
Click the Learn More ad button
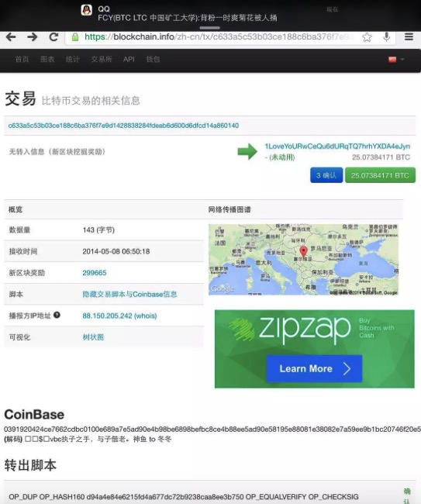click(x=314, y=368)
